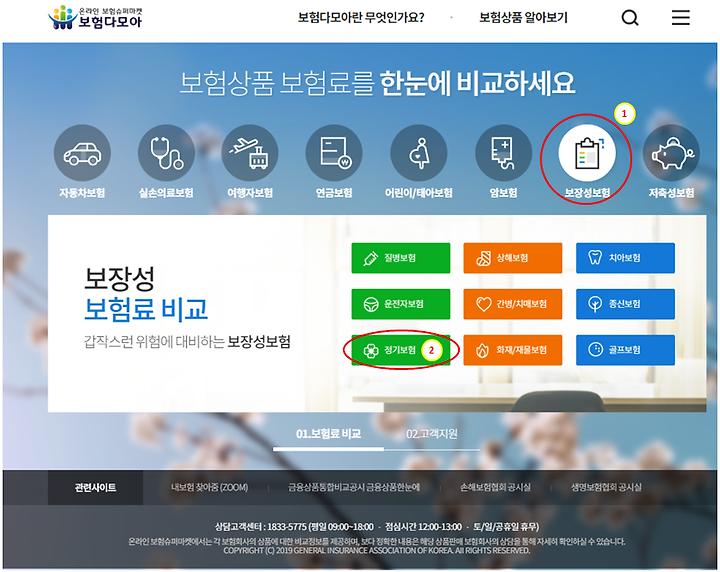The image size is (720, 572).
Task: Open the 암보험 IV bag icon
Action: pos(504,153)
